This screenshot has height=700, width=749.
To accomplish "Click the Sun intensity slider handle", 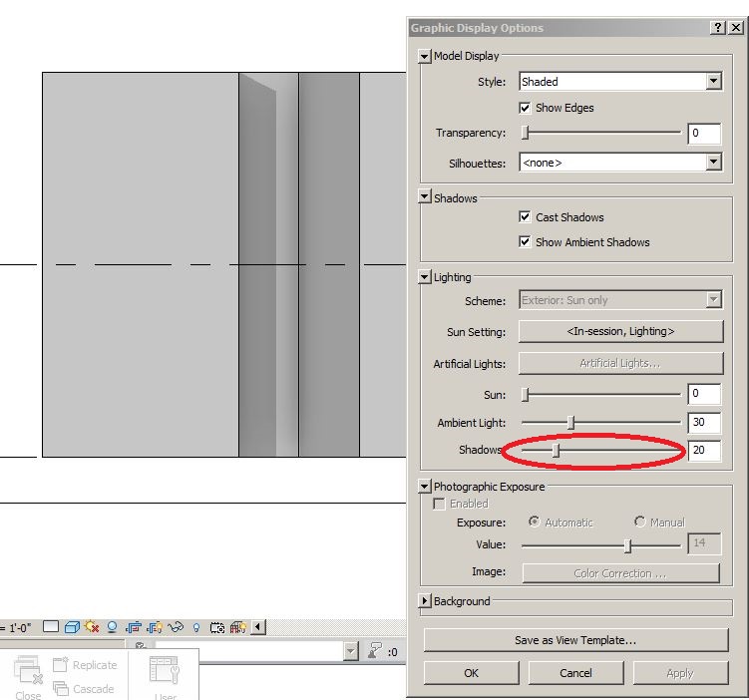I will 525,395.
